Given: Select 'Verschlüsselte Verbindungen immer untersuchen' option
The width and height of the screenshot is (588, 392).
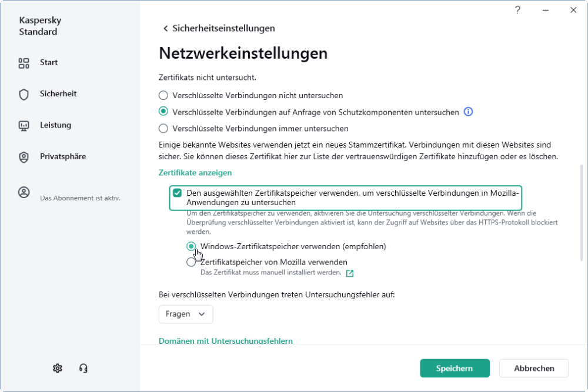Looking at the screenshot, I should [x=163, y=128].
